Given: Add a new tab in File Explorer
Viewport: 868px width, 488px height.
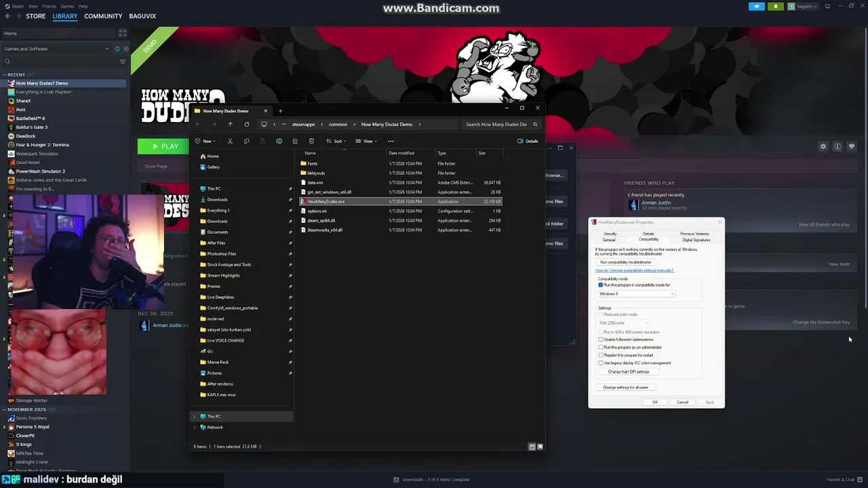Looking at the screenshot, I should click(280, 110).
